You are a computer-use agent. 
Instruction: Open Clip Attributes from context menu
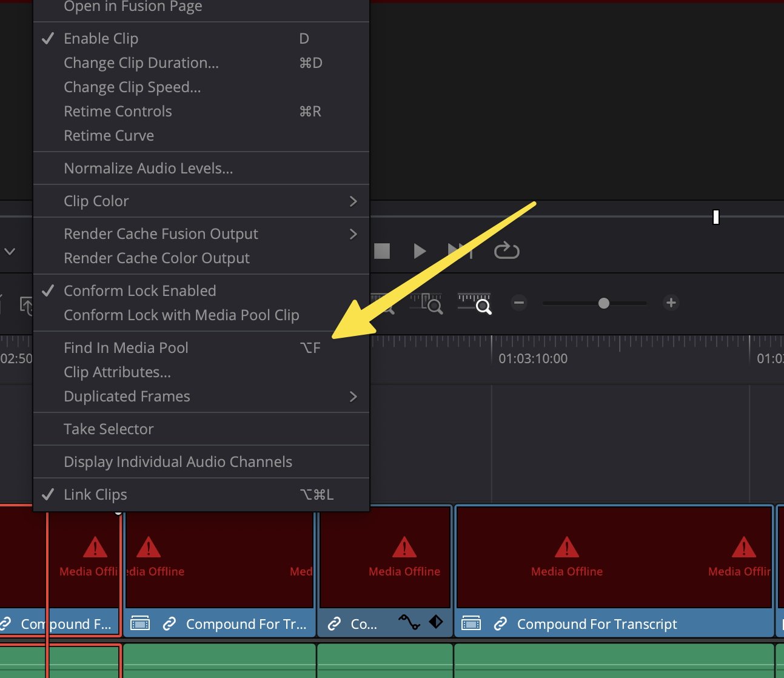pos(117,372)
